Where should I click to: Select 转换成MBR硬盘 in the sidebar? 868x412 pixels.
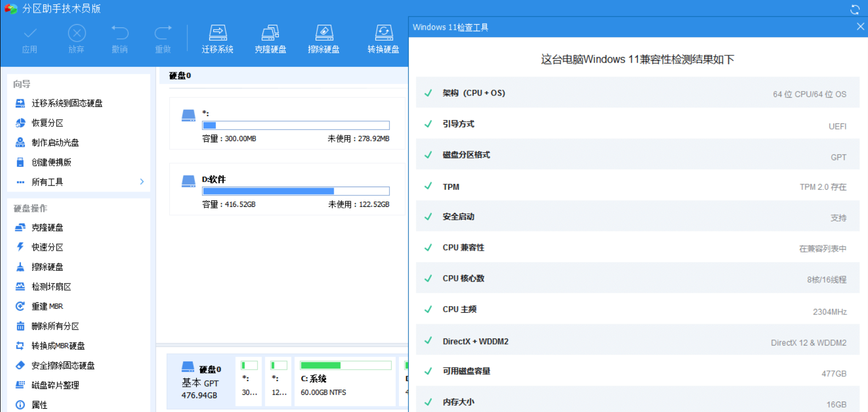pos(58,346)
